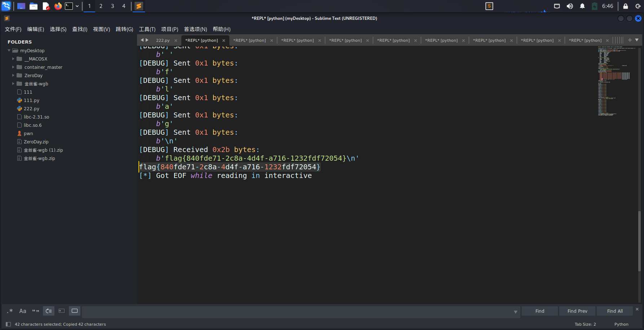Screen dimensions: 644x330
Task: Close the active REPL tab
Action: (224, 40)
